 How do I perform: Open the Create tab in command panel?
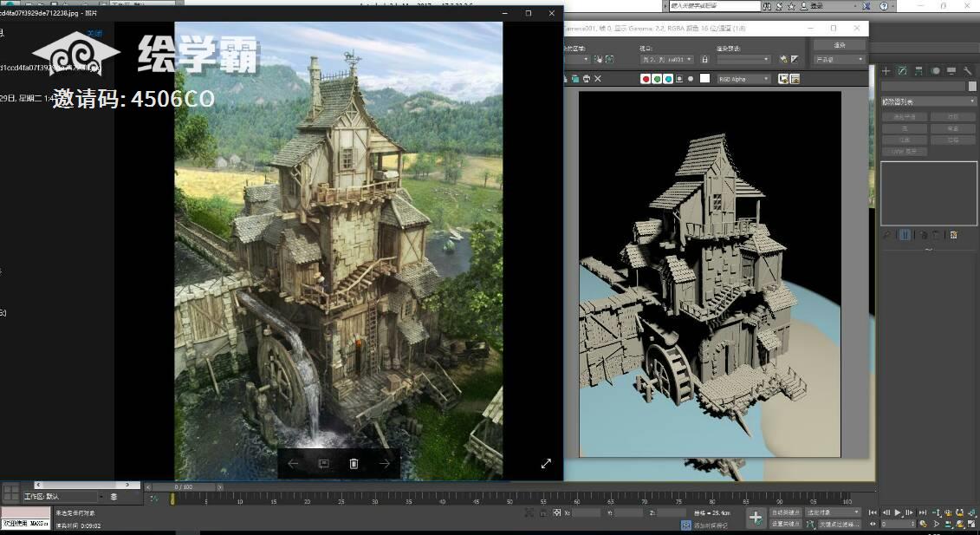886,71
